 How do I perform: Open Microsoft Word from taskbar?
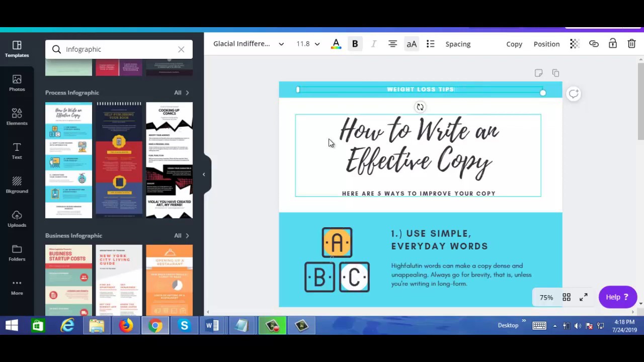(213, 326)
